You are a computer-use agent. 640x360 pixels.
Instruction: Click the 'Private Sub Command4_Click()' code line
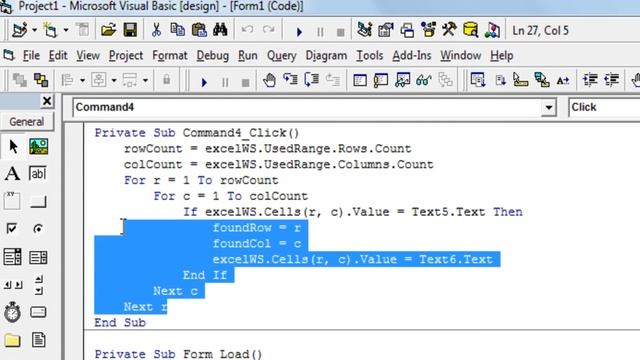197,133
